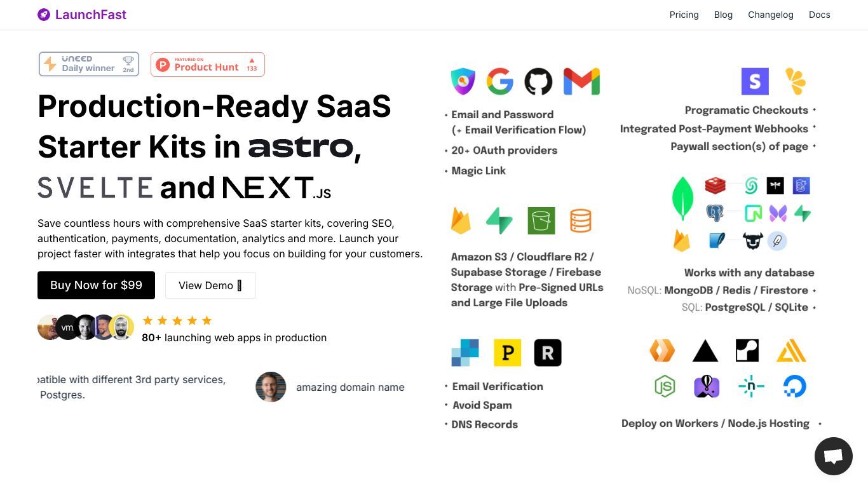Click the orange database cylinder icon
868x488 pixels.
[581, 220]
